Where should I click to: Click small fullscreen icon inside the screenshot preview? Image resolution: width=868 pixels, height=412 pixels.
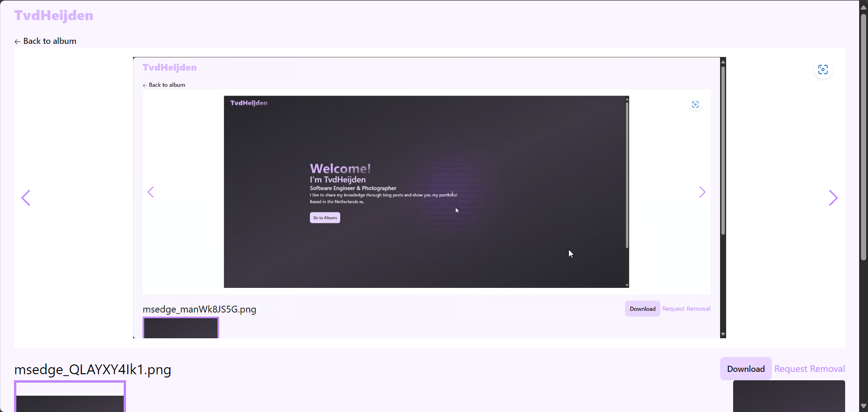tap(695, 105)
